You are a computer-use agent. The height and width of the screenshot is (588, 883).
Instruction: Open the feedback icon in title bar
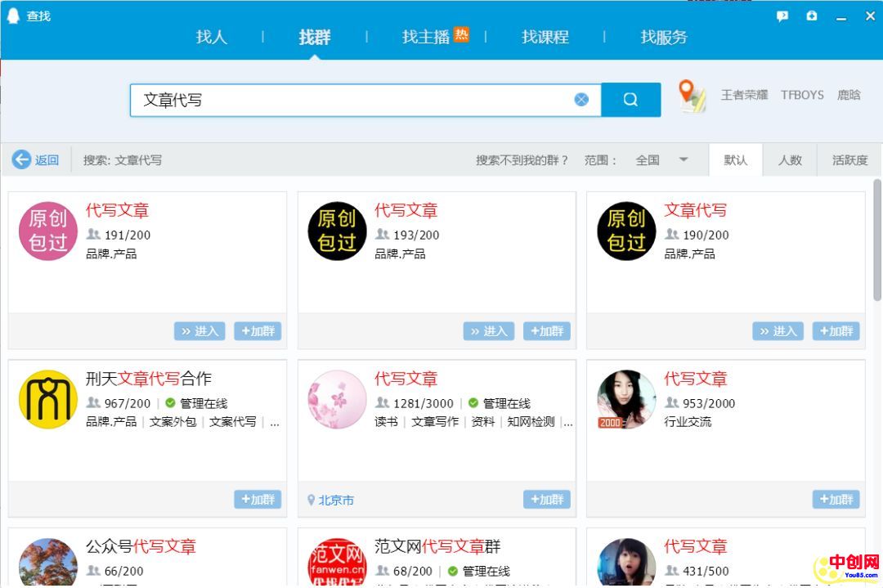pos(782,16)
